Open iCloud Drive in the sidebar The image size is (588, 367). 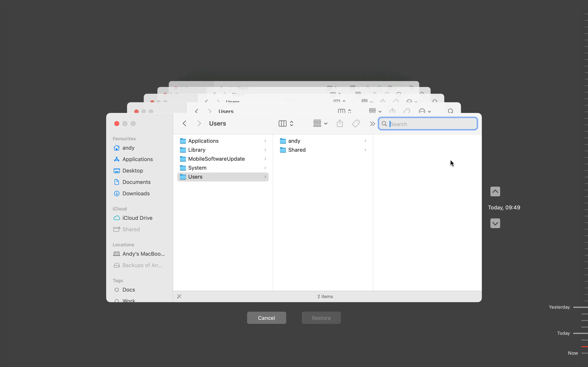pyautogui.click(x=137, y=218)
